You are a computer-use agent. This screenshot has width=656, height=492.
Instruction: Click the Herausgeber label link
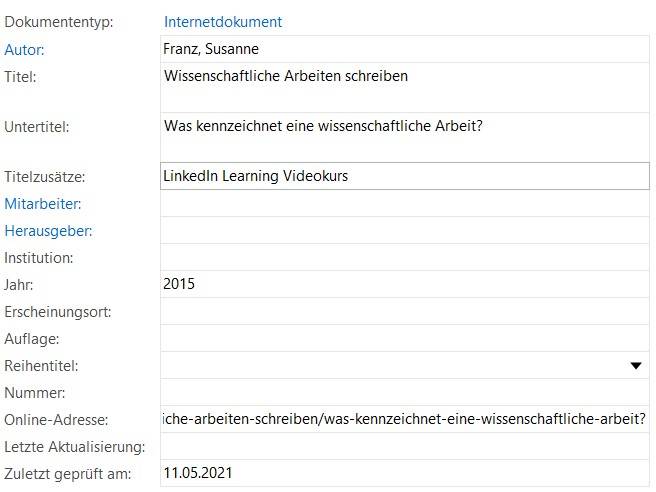point(48,231)
